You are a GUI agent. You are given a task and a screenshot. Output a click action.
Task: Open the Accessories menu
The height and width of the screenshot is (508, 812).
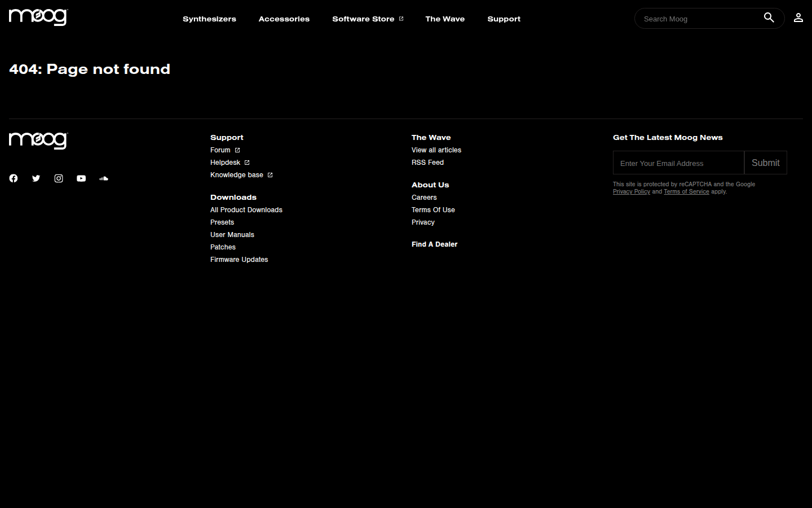284,19
